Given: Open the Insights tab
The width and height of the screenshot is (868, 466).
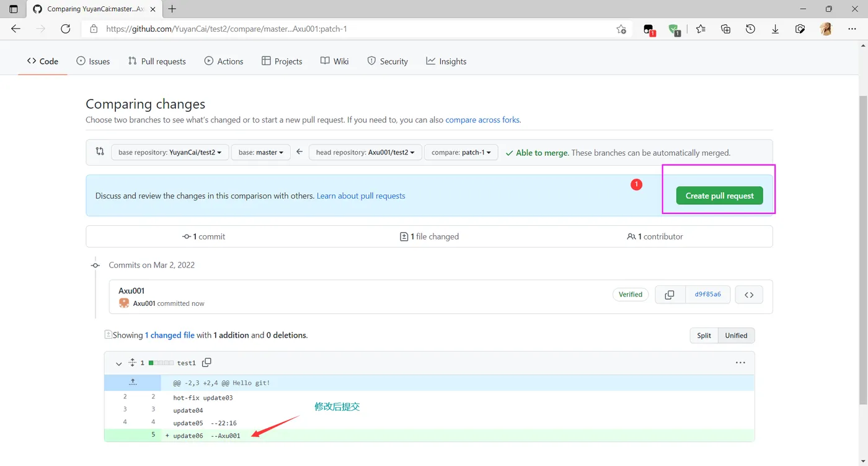Looking at the screenshot, I should pyautogui.click(x=446, y=61).
